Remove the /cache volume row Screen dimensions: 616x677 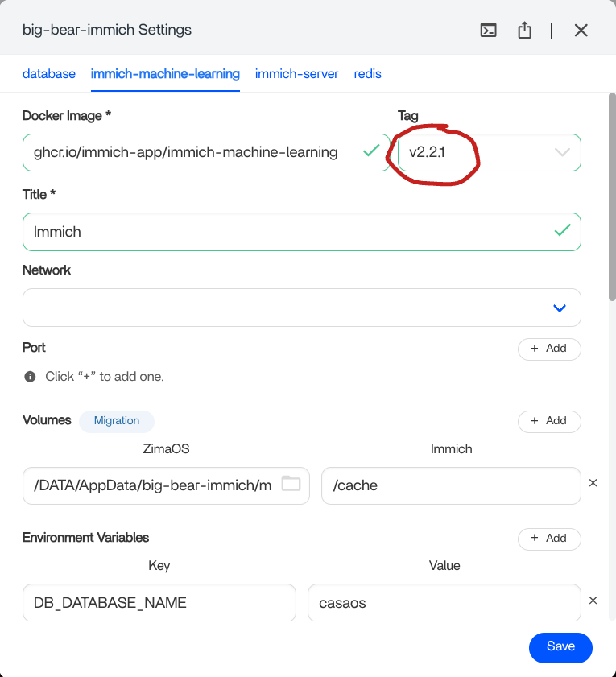[593, 483]
